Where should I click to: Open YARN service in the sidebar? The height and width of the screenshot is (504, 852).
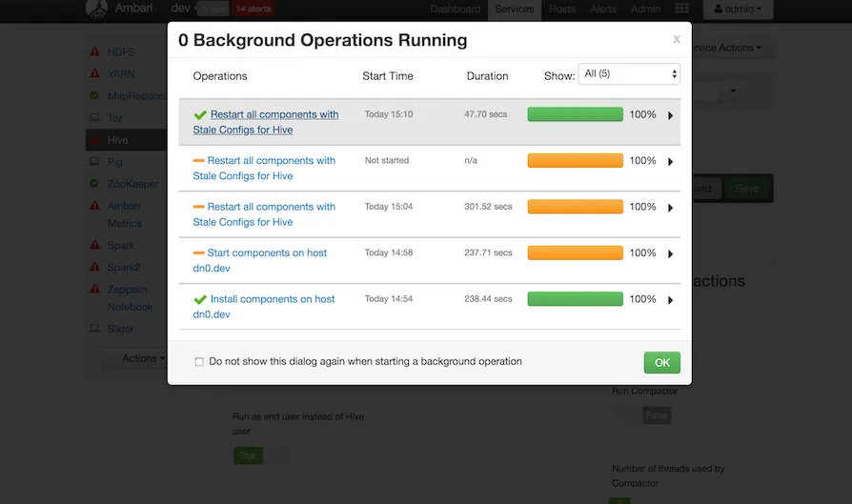pyautogui.click(x=121, y=74)
